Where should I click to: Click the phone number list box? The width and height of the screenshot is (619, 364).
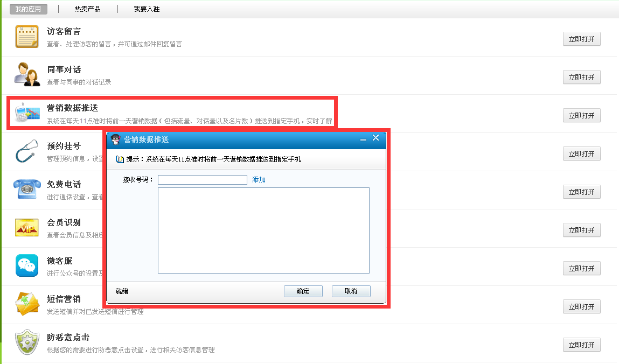click(263, 230)
